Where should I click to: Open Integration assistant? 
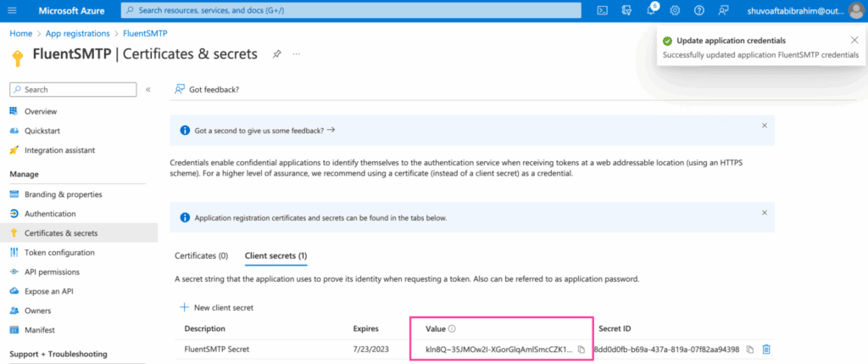[x=60, y=150]
